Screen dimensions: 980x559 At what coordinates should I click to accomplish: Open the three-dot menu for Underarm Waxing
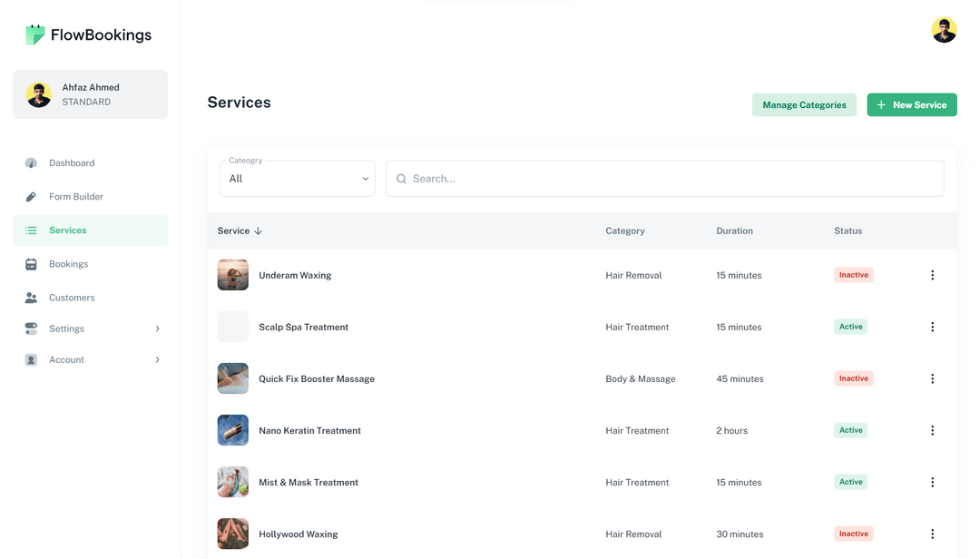tap(932, 274)
